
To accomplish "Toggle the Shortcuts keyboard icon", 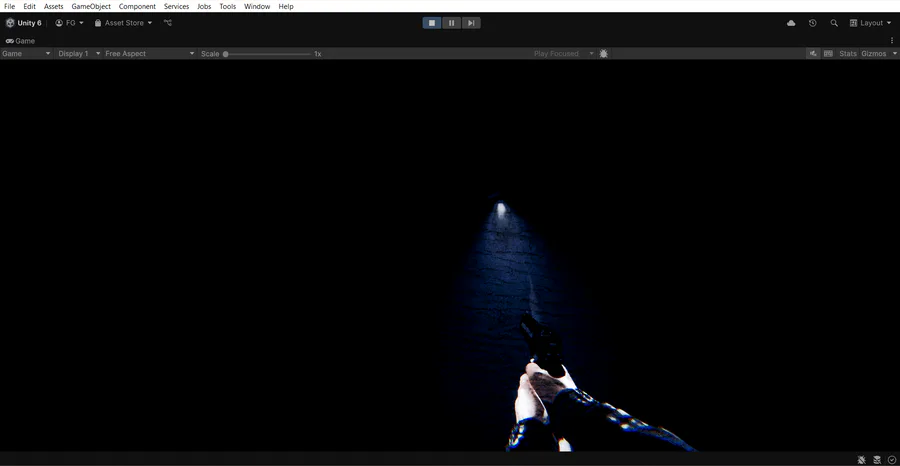I will pyautogui.click(x=828, y=53).
